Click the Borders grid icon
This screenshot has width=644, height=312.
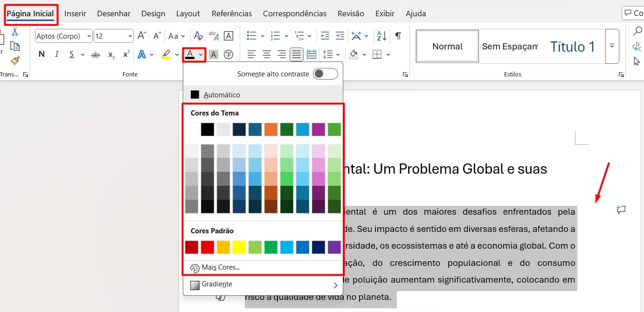pos(377,54)
